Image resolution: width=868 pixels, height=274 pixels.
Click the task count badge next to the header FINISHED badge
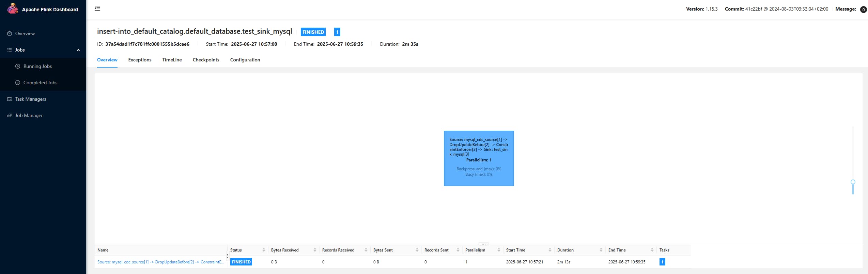click(337, 32)
